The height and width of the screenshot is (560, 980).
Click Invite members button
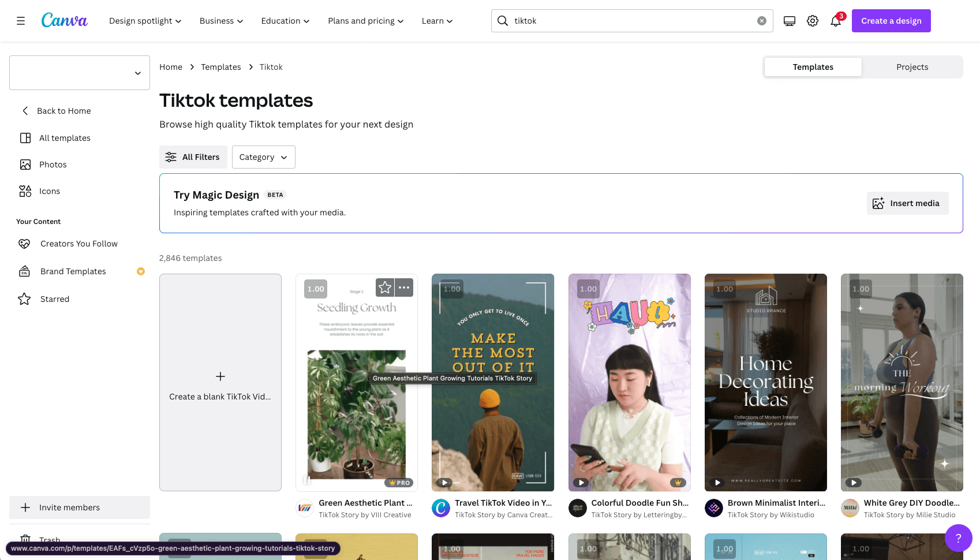80,507
